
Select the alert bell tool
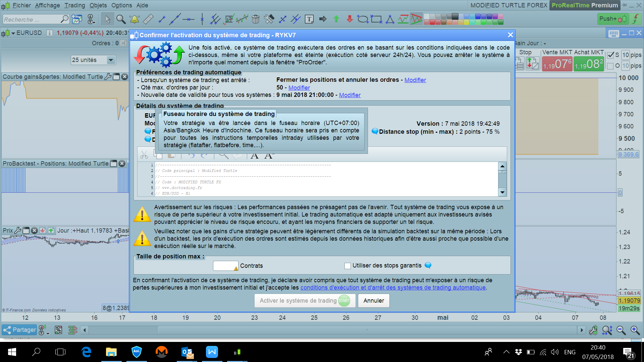(x=135, y=19)
